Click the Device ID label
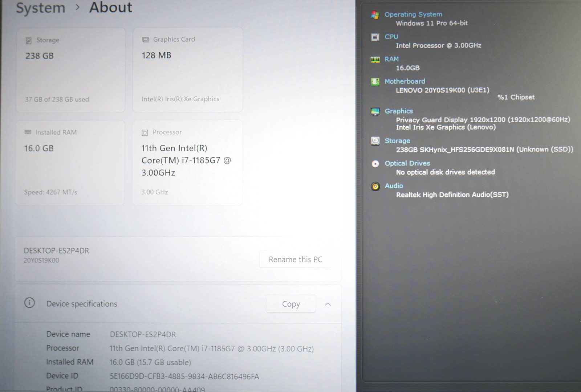The width and height of the screenshot is (581, 392). (x=62, y=376)
